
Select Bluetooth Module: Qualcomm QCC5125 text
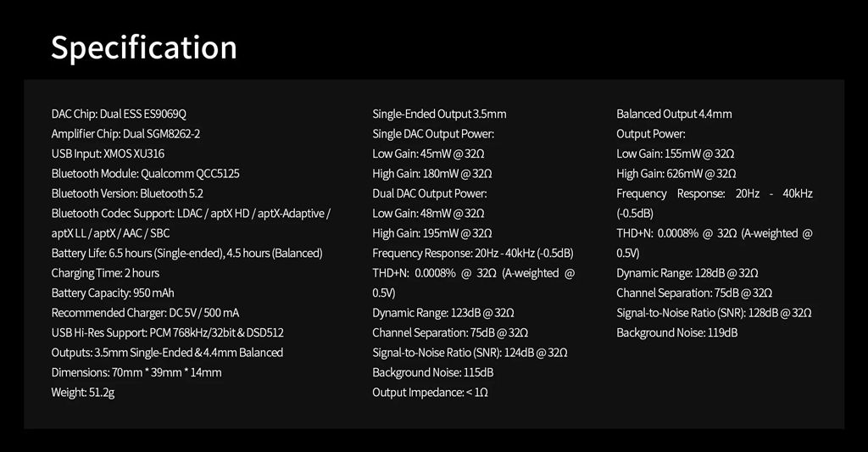(146, 173)
